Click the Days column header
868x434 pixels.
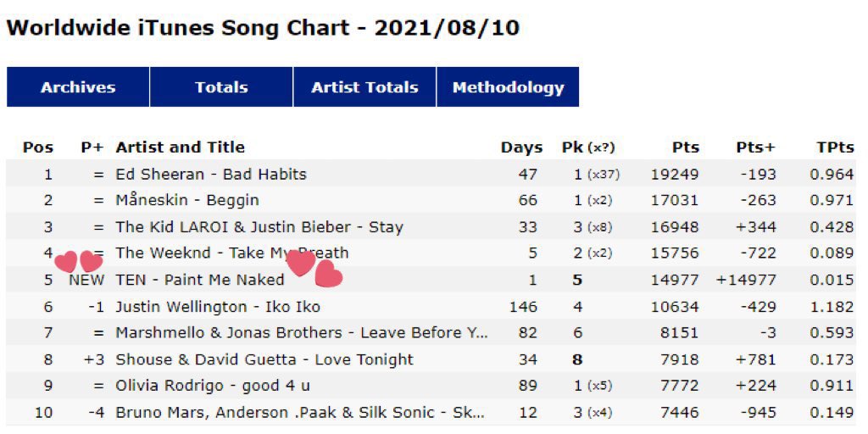(521, 147)
